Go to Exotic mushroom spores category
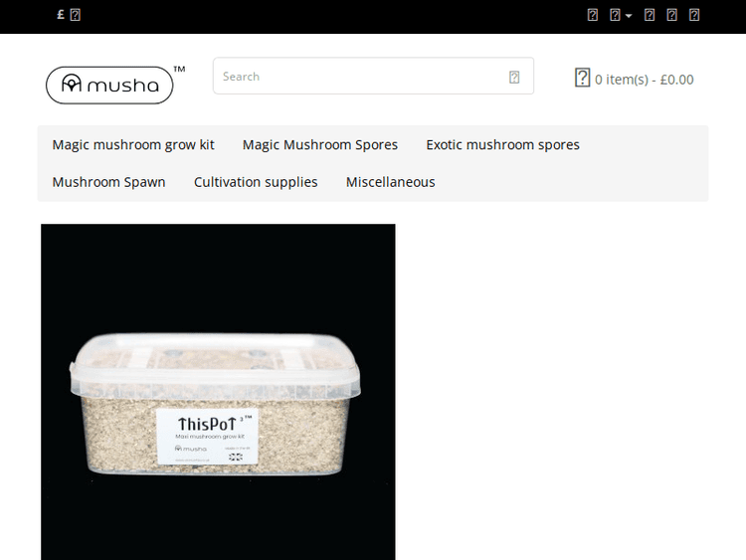Viewport: 746px width, 560px height. (x=502, y=145)
